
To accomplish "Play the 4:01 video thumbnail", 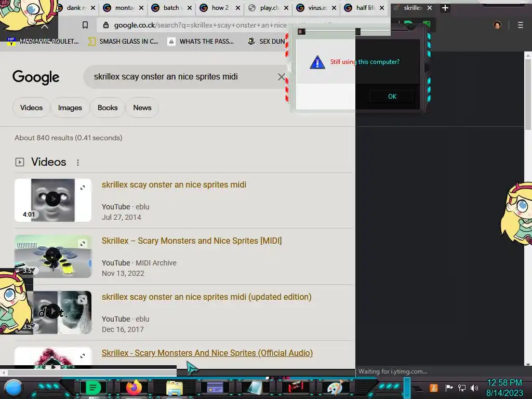I will 52,199.
